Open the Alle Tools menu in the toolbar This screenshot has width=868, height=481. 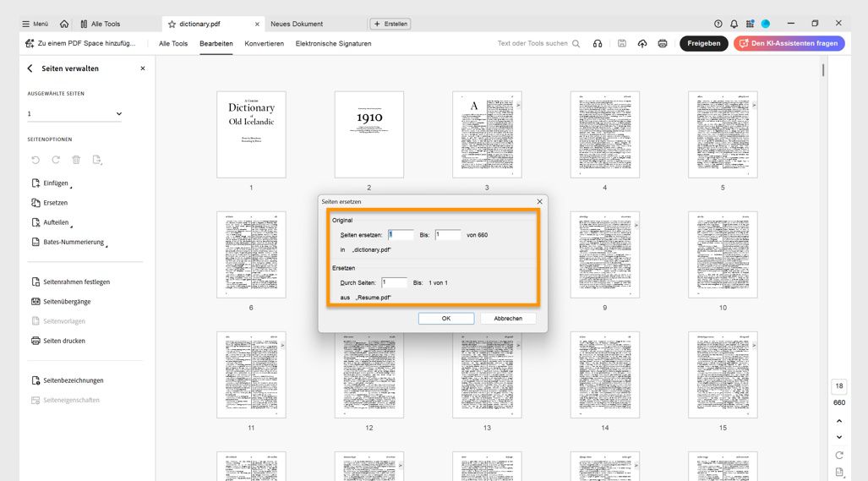tap(173, 43)
